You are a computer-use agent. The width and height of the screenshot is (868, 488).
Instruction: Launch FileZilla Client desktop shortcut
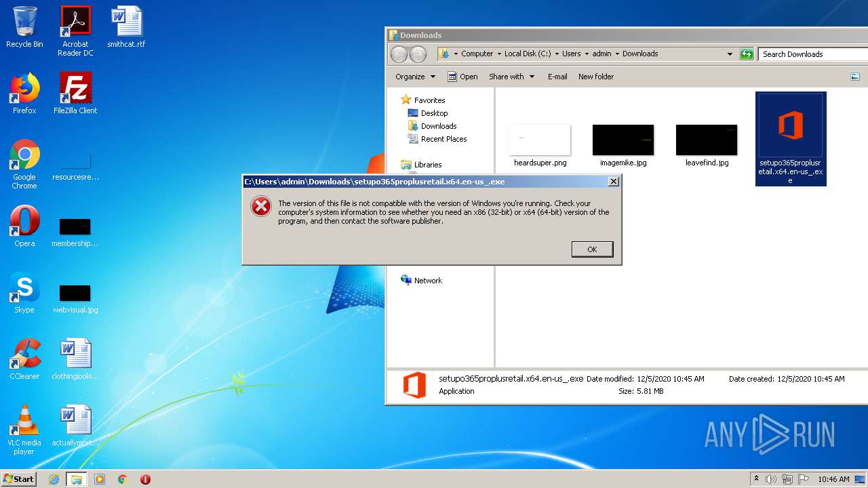[75, 94]
